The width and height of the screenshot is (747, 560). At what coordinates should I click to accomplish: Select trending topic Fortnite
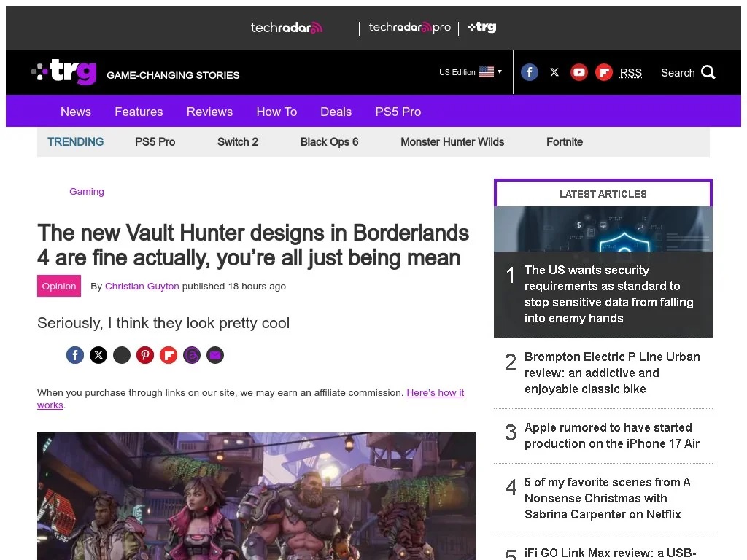point(565,142)
